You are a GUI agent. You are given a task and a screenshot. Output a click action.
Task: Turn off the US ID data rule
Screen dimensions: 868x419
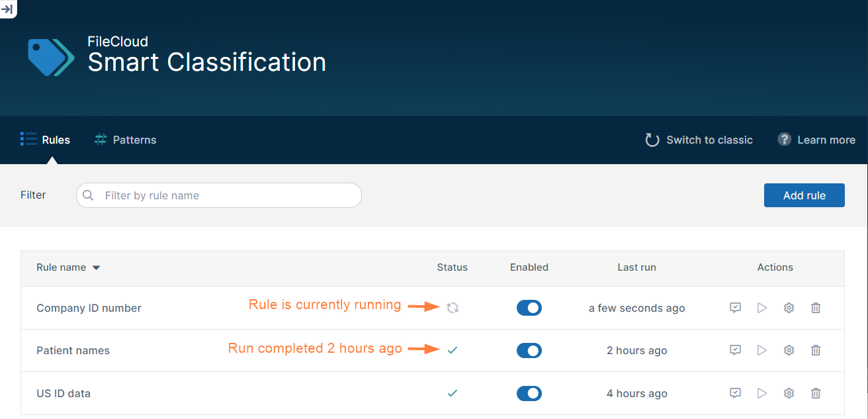pos(529,393)
